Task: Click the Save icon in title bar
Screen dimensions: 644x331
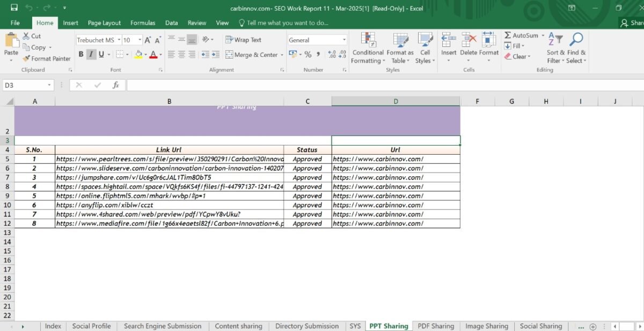Action: 14,8
